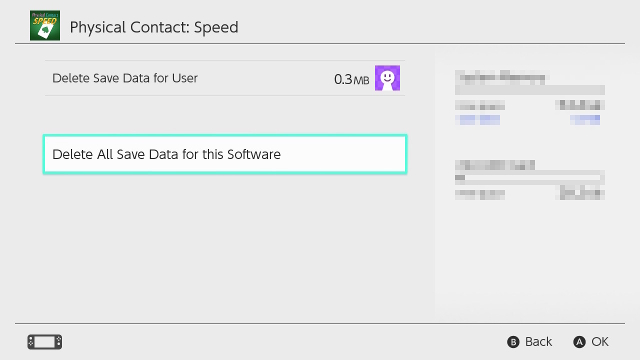
Task: Click the blurred system memory heading
Action: tap(502, 76)
